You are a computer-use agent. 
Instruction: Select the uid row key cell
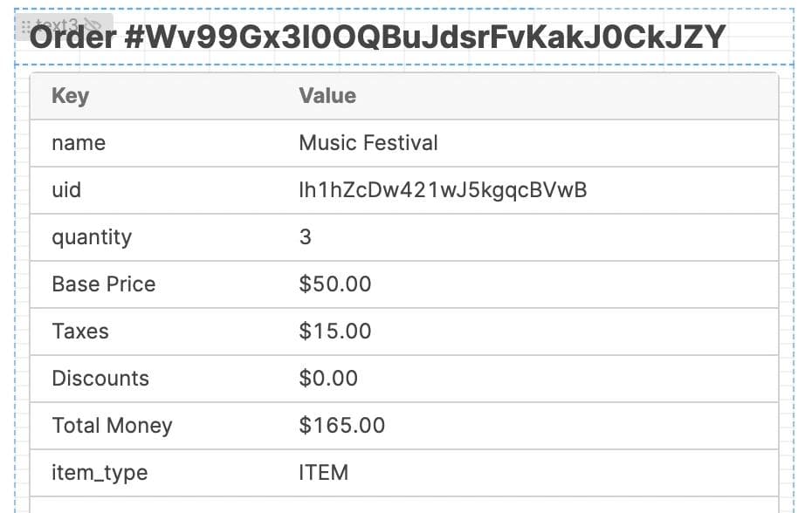pos(66,190)
